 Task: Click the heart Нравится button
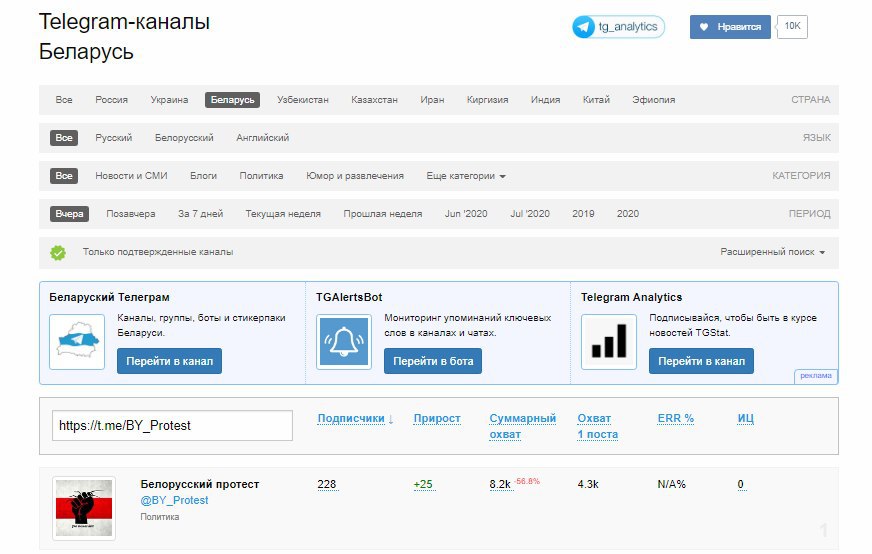pyautogui.click(x=730, y=27)
